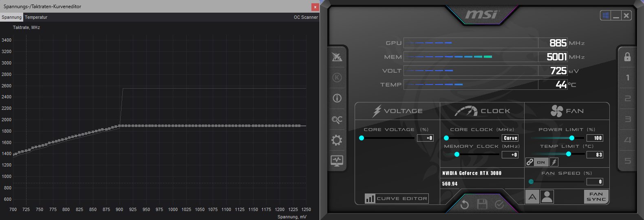Minimize the MSI Afterburner window
This screenshot has height=220, width=644.
[x=616, y=16]
